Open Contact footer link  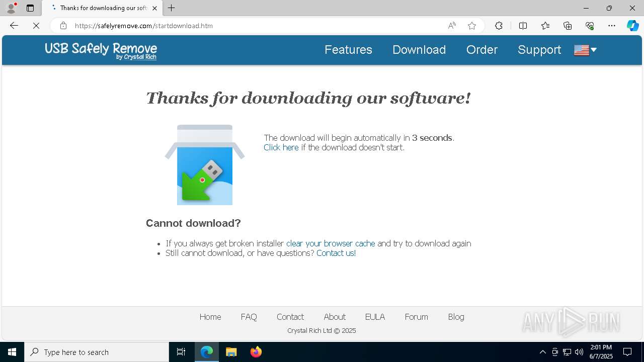(290, 317)
